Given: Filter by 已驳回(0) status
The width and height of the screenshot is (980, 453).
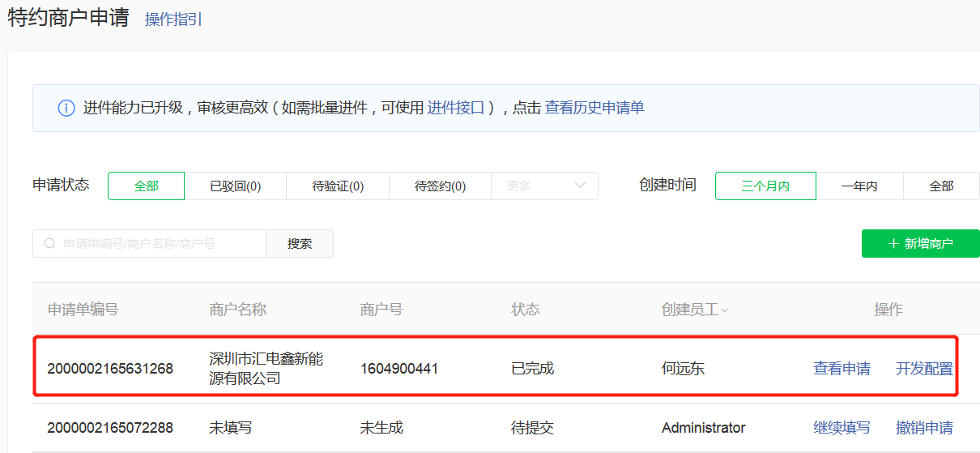Looking at the screenshot, I should [x=235, y=186].
